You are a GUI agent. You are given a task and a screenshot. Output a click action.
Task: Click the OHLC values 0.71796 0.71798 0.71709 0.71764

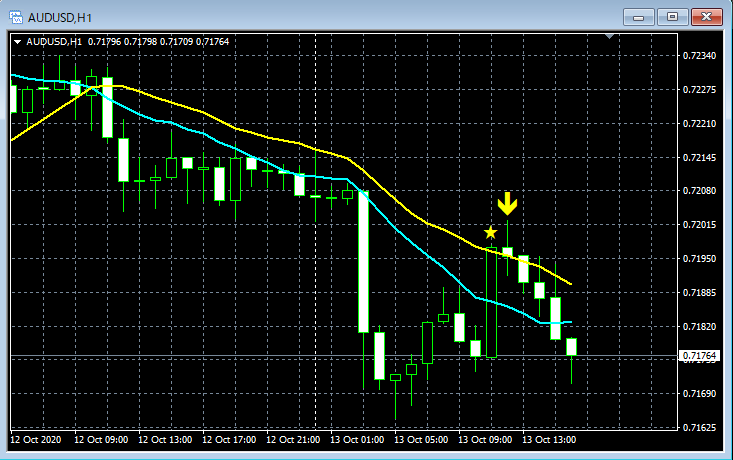coord(158,42)
